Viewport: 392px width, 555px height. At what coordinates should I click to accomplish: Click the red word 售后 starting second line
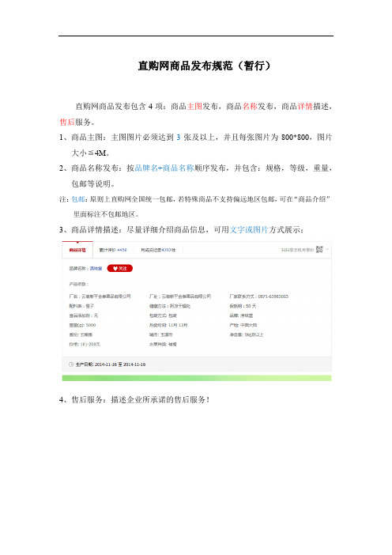click(67, 122)
